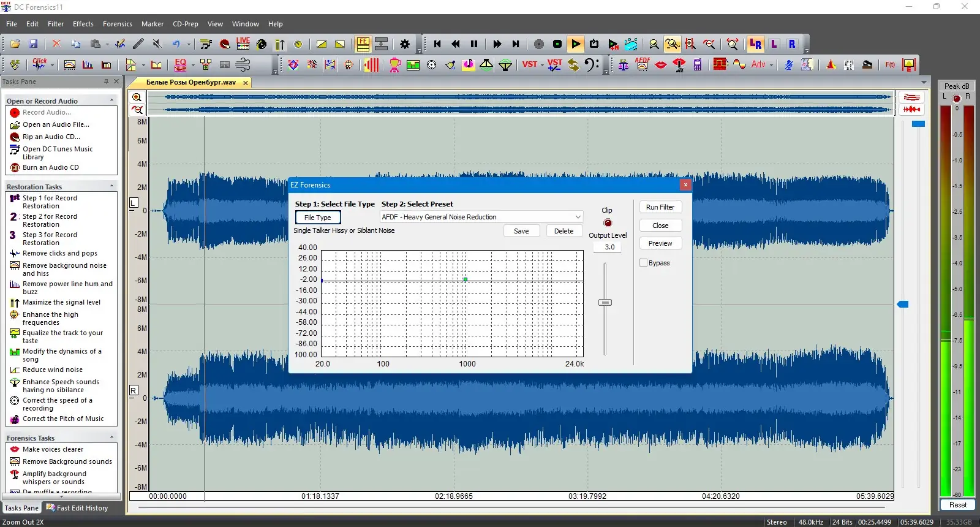
Task: Open the Select Preset dropdown
Action: click(x=578, y=217)
